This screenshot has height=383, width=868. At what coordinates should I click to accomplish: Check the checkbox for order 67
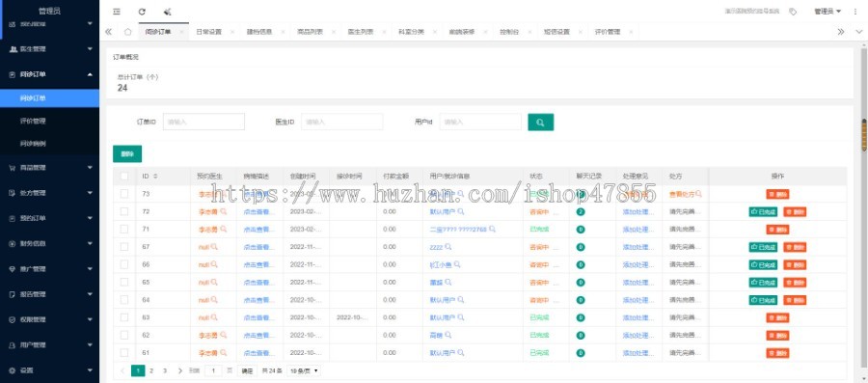coord(124,247)
